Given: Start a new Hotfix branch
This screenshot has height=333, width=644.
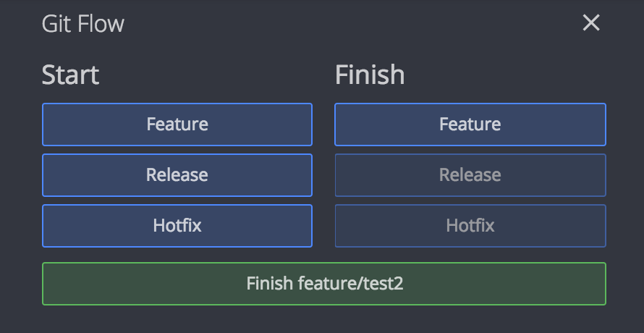Looking at the screenshot, I should coord(177,226).
